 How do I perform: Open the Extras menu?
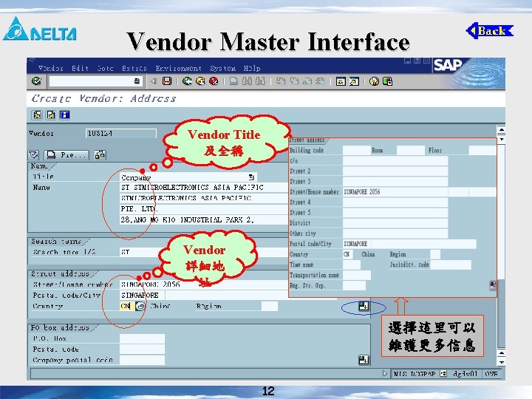[134, 68]
